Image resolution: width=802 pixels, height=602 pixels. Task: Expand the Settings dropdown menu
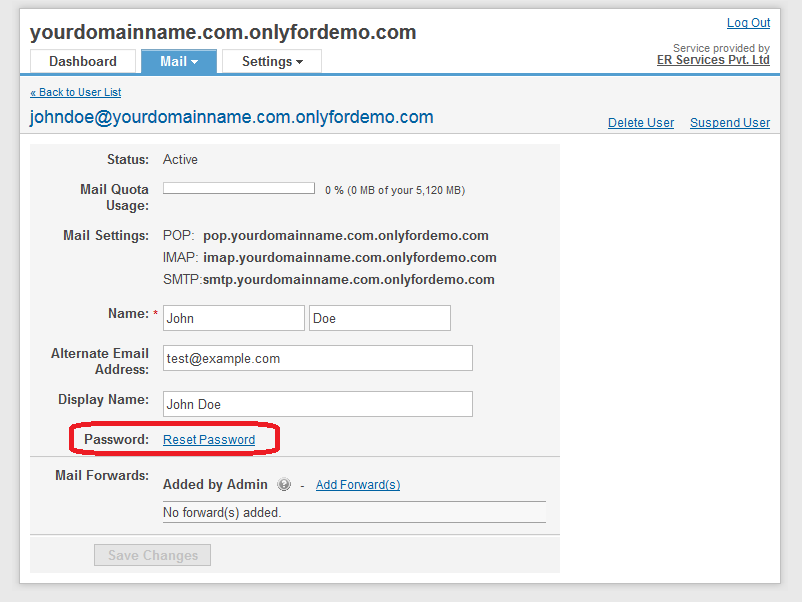tap(272, 61)
